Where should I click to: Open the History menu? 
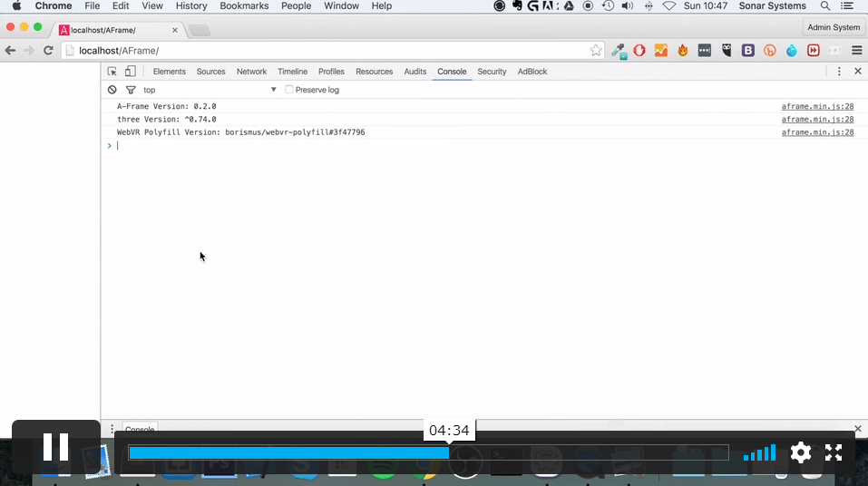191,6
